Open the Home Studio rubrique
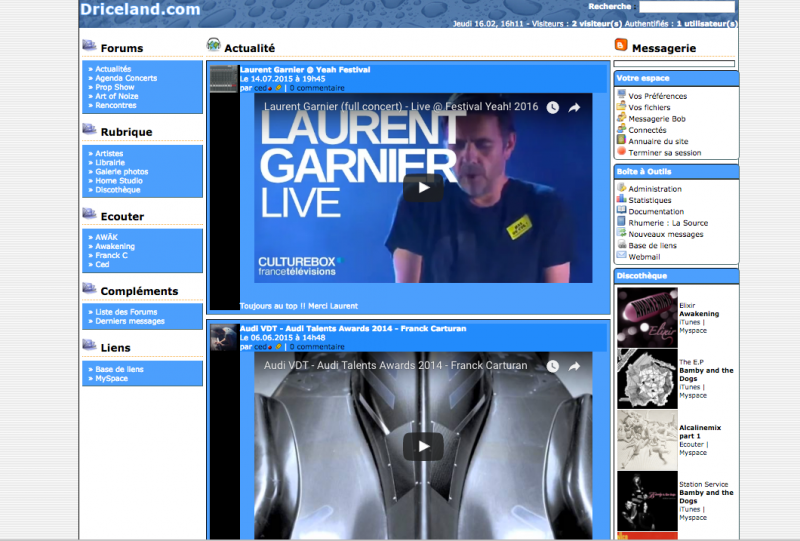This screenshot has height=541, width=800. 119,181
